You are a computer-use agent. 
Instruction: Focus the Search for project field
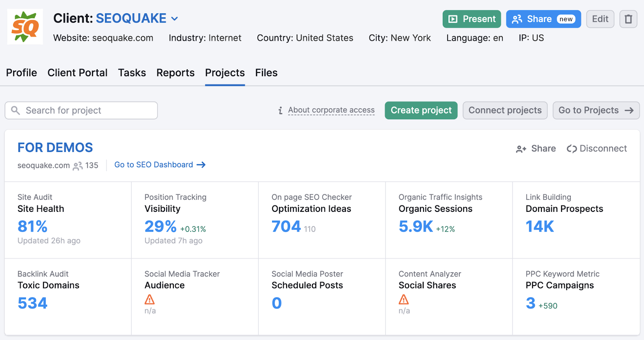pyautogui.click(x=81, y=110)
